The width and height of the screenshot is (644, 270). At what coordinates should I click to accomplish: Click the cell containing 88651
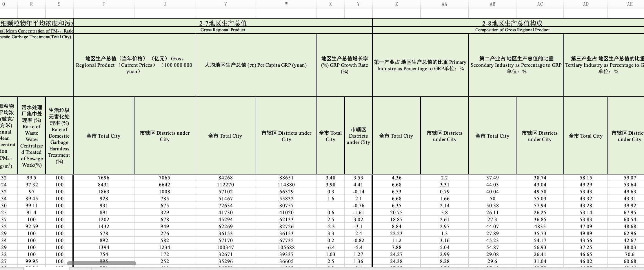(286, 178)
